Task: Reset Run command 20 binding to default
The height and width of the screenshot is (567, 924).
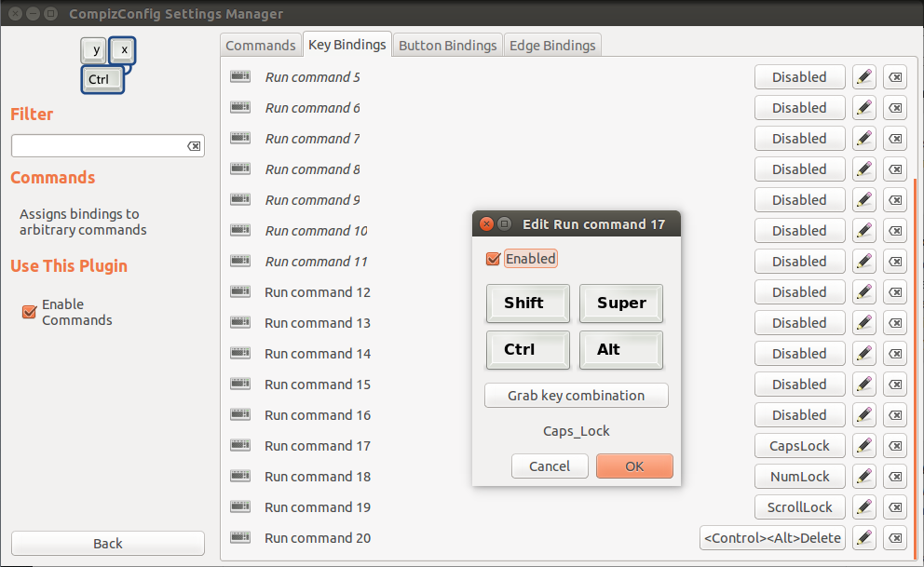Action: [x=895, y=537]
